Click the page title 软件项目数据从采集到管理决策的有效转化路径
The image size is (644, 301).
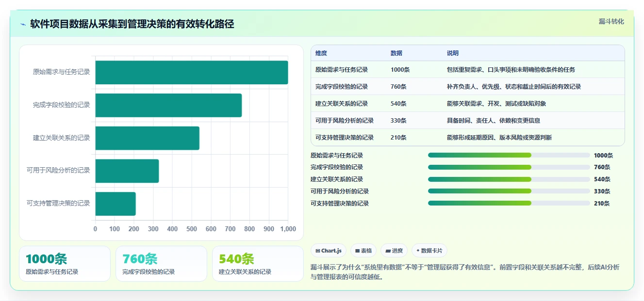[132, 24]
